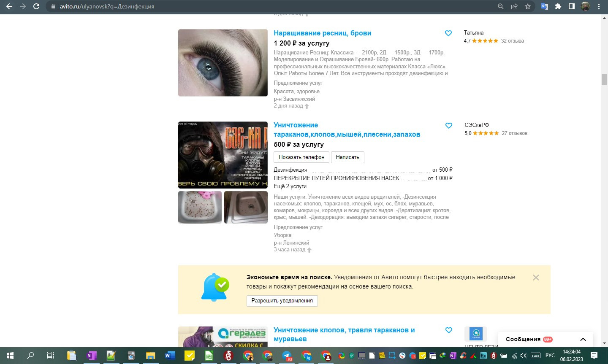
Task: Open seller Татьяна's profile
Action: 474,32
